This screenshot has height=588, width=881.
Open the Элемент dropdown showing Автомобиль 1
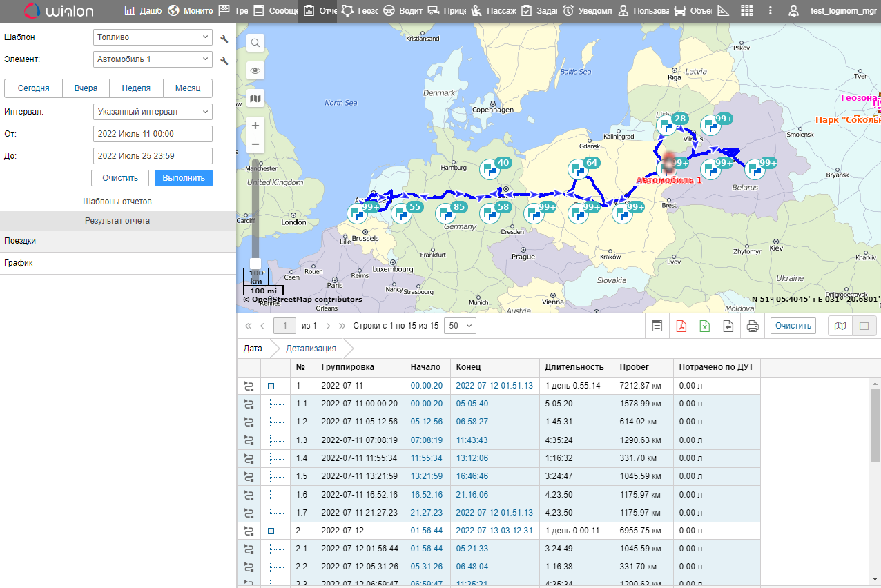tap(153, 59)
